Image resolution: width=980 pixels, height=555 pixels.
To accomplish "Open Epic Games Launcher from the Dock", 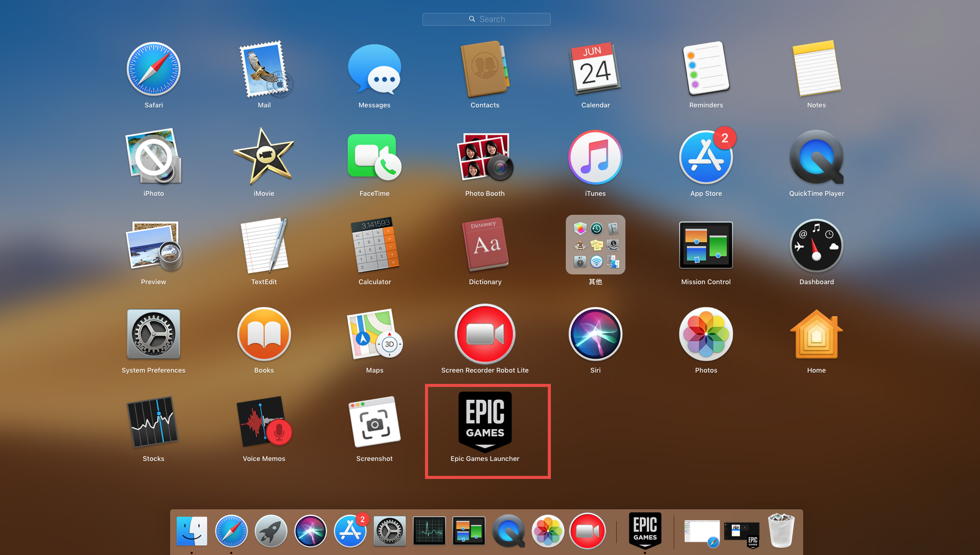I will (645, 530).
